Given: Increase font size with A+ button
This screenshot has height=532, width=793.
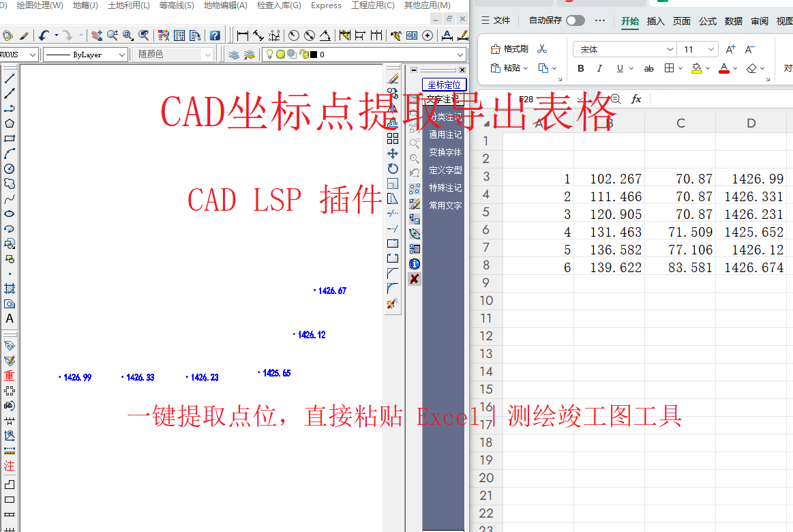Looking at the screenshot, I should (730, 49).
